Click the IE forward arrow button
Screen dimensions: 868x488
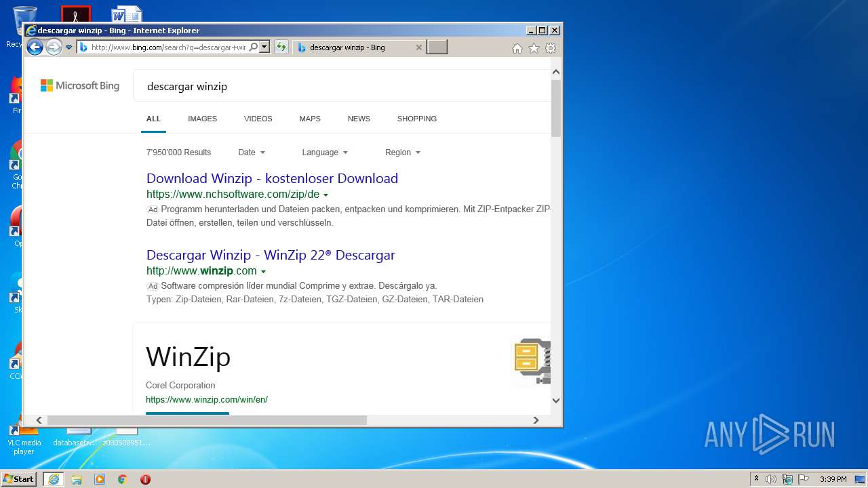54,47
